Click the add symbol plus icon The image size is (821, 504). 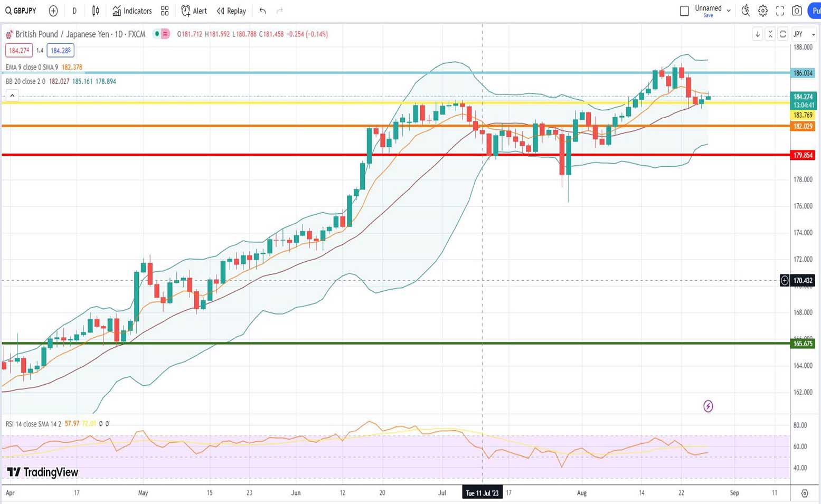click(x=53, y=11)
